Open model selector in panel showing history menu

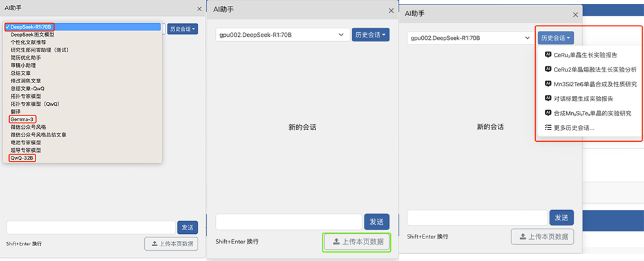click(471, 38)
